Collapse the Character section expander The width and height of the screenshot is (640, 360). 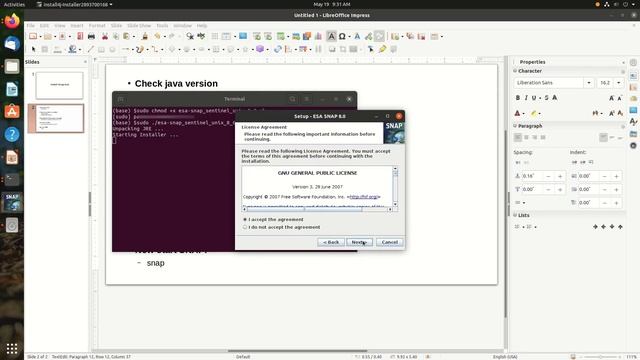click(x=515, y=71)
